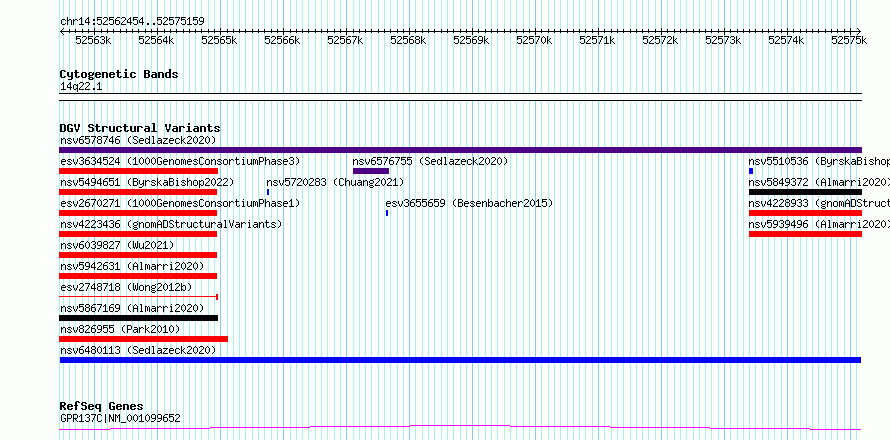Click the red nsv5939496 variant bar

pos(805,234)
